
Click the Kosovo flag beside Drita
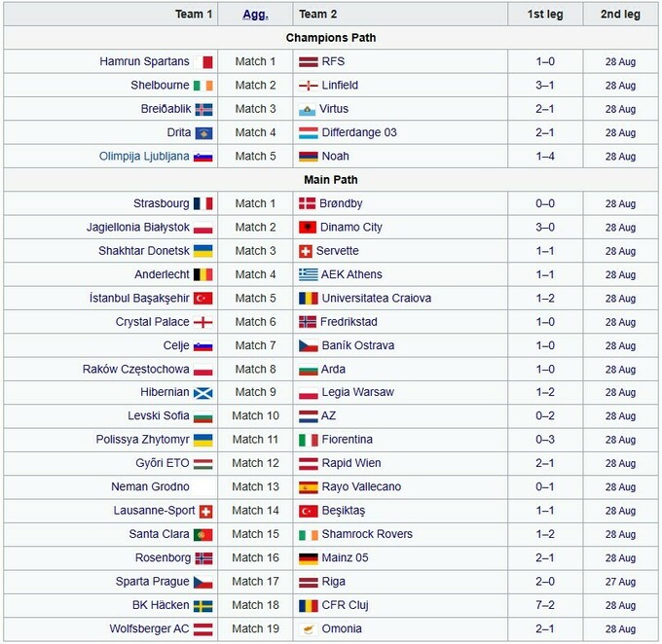coord(203,133)
